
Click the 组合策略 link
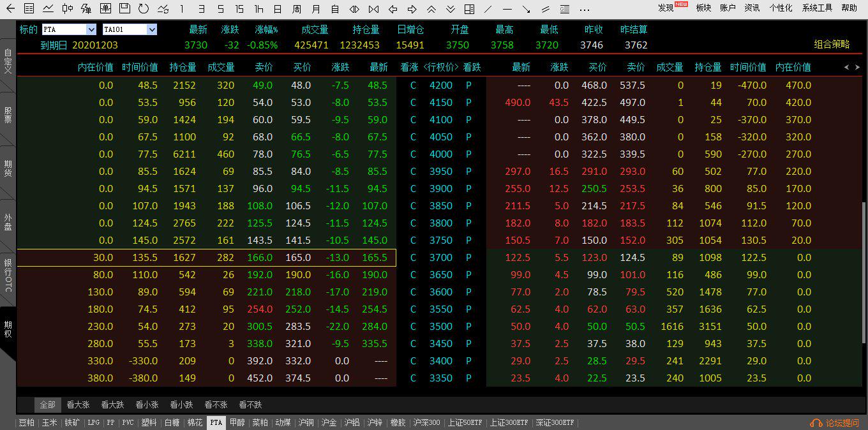pos(832,45)
